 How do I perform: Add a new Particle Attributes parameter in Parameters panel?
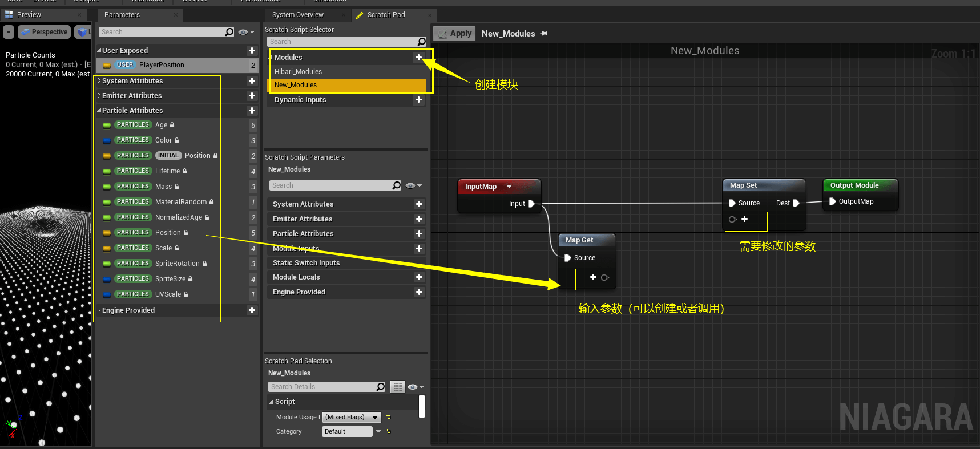252,111
